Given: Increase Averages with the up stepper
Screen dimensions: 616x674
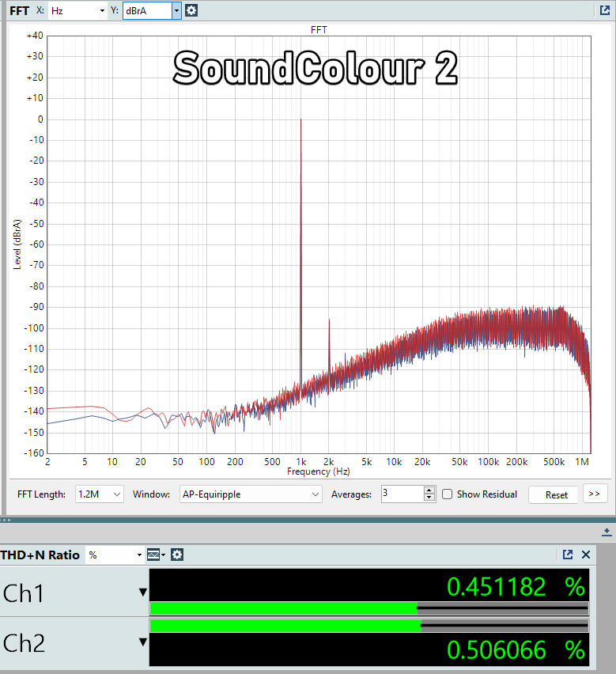Looking at the screenshot, I should [x=429, y=490].
